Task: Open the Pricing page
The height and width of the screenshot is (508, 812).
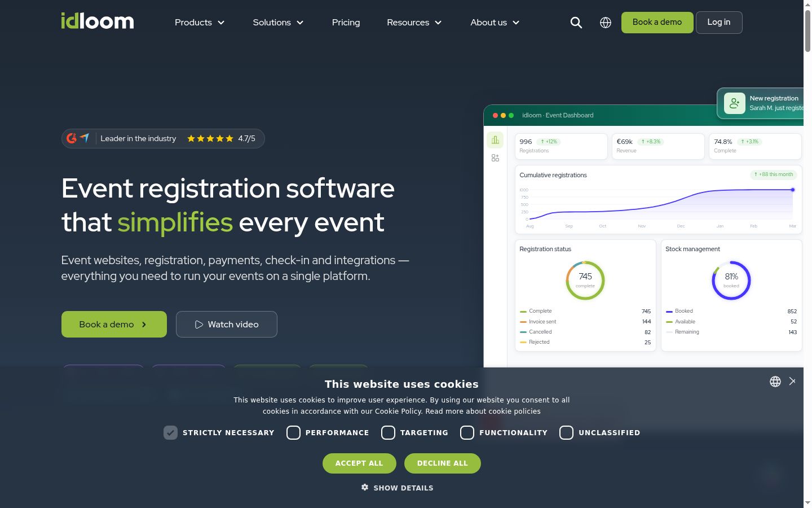Action: click(x=346, y=23)
